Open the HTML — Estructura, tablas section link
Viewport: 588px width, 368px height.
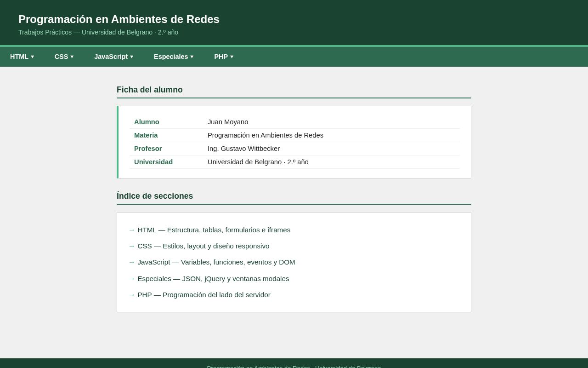coord(214,230)
